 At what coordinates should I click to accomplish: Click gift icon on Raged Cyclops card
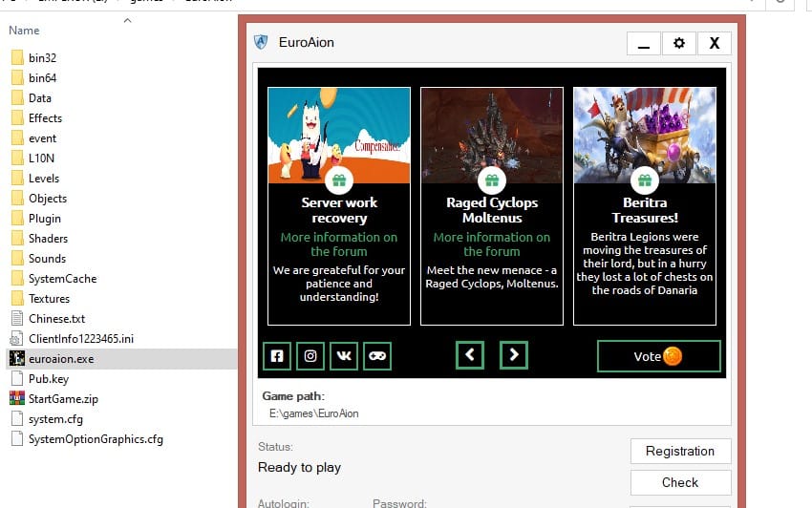coord(492,180)
